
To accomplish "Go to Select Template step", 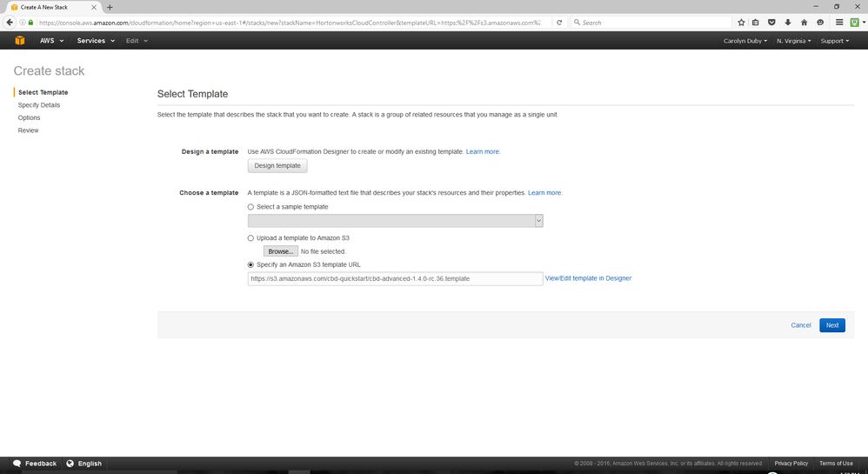I will click(x=43, y=92).
